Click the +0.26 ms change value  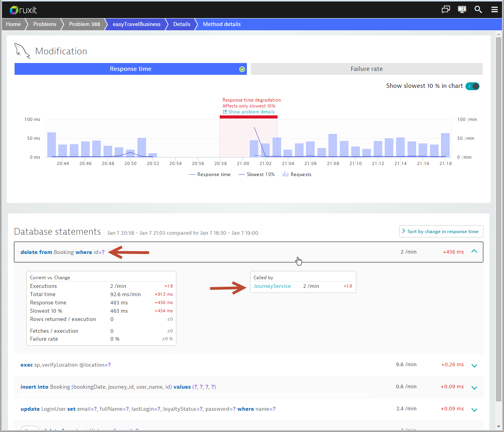point(452,365)
